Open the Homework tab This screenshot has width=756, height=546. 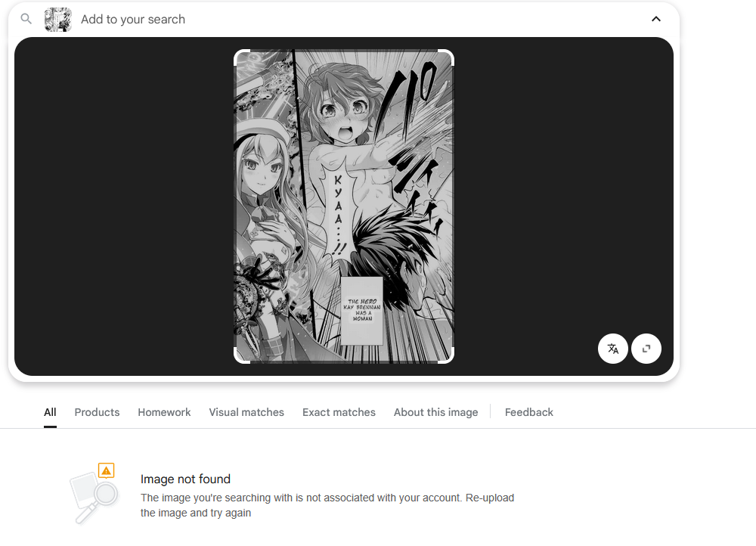point(164,412)
